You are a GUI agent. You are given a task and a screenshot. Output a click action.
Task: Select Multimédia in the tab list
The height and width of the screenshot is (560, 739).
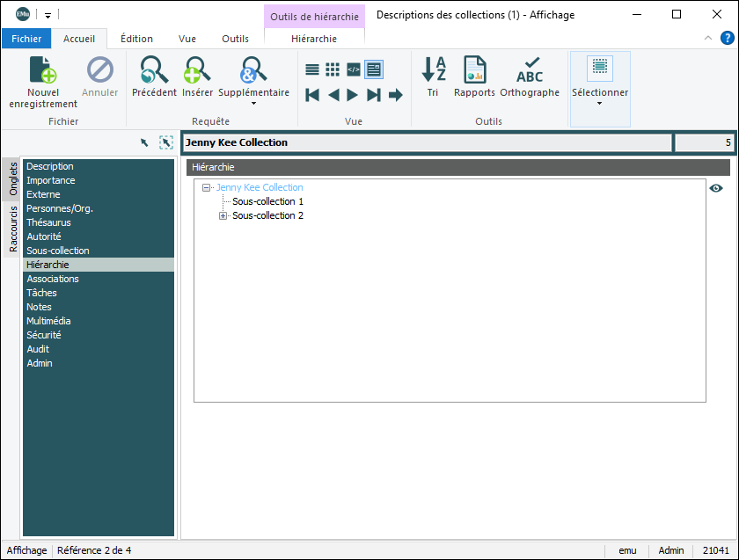coord(50,321)
